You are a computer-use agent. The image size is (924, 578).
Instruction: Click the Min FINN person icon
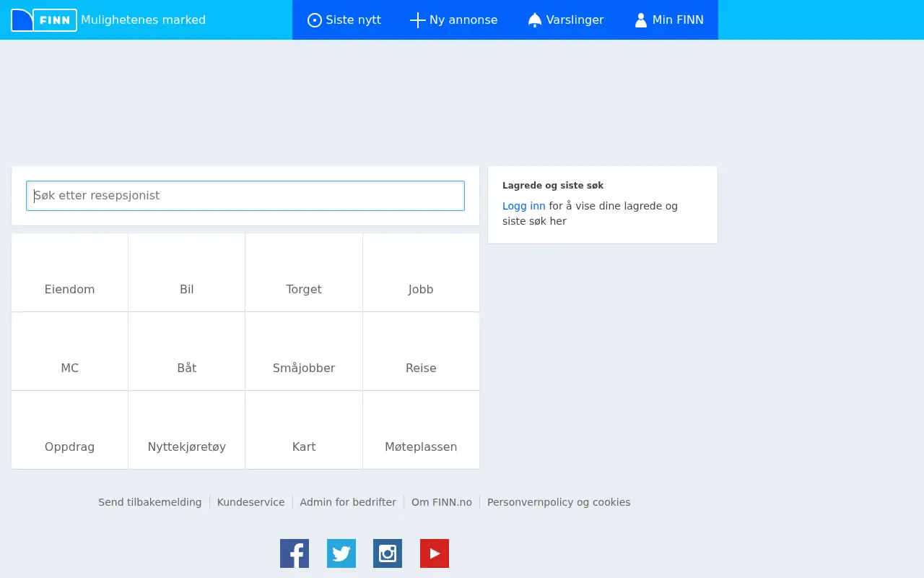click(641, 20)
